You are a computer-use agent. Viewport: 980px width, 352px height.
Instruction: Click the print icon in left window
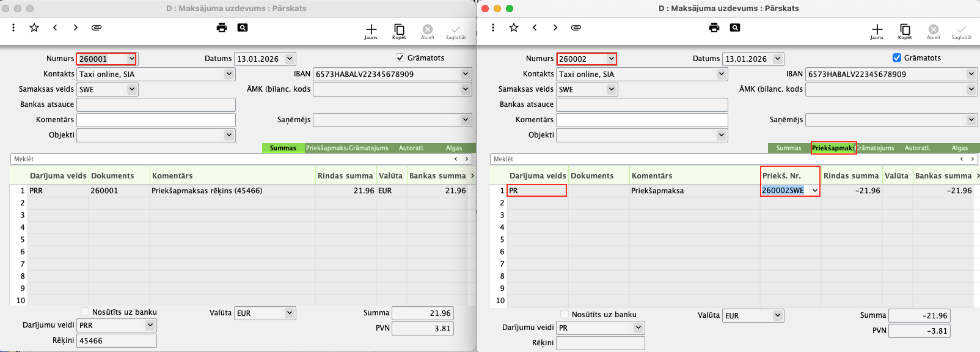pos(222,28)
